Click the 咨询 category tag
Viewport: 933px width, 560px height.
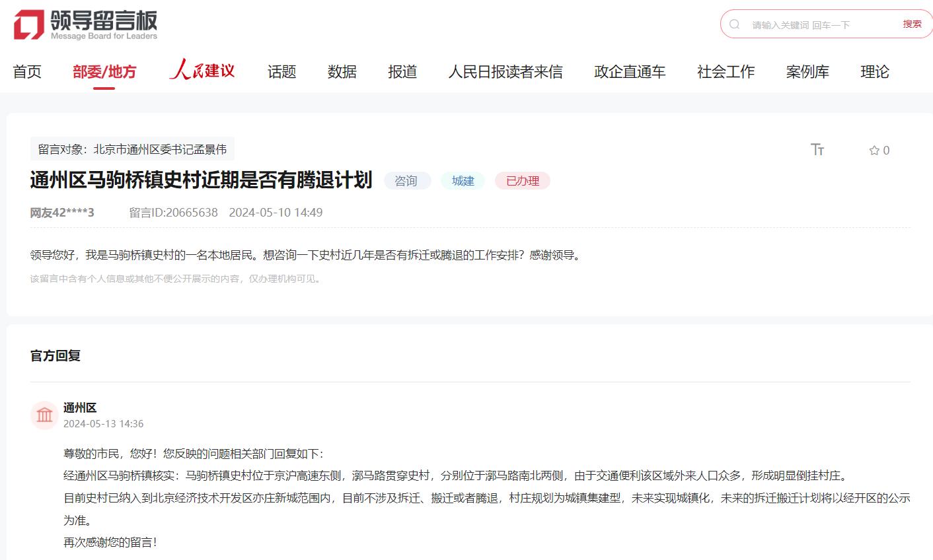[x=406, y=181]
